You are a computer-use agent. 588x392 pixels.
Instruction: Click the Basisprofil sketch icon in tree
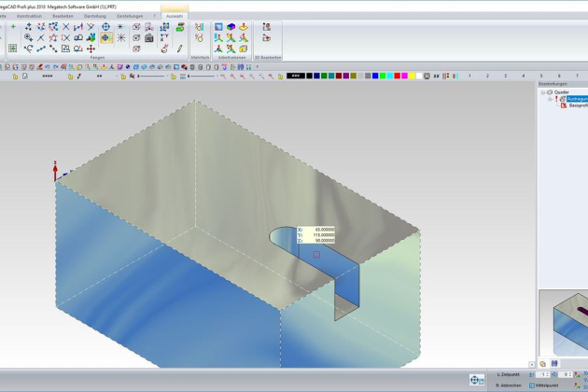(564, 105)
